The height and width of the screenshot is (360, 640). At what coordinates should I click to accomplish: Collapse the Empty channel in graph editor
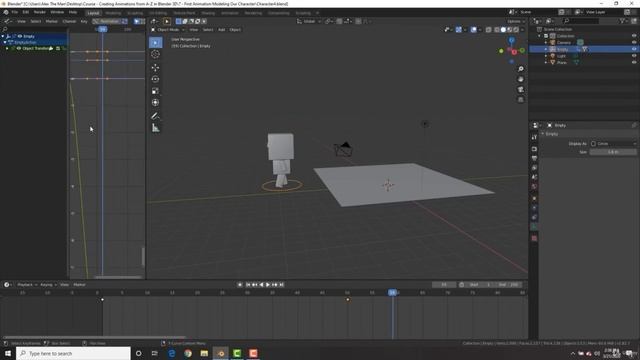(x=3, y=36)
